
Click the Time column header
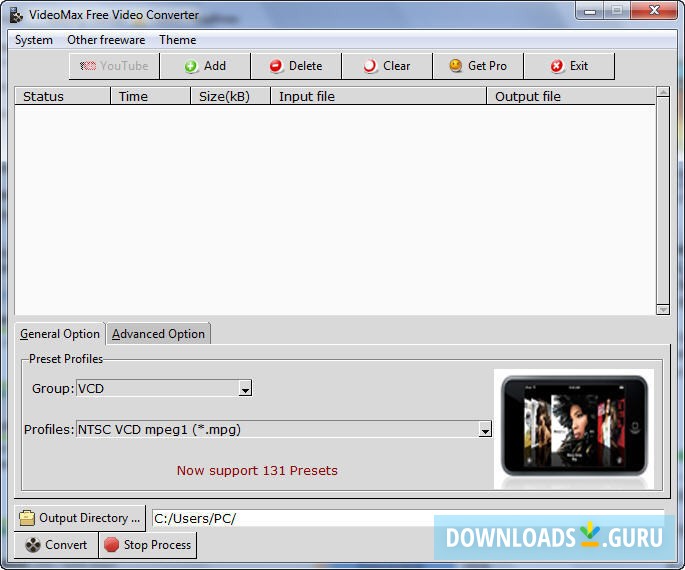(151, 96)
